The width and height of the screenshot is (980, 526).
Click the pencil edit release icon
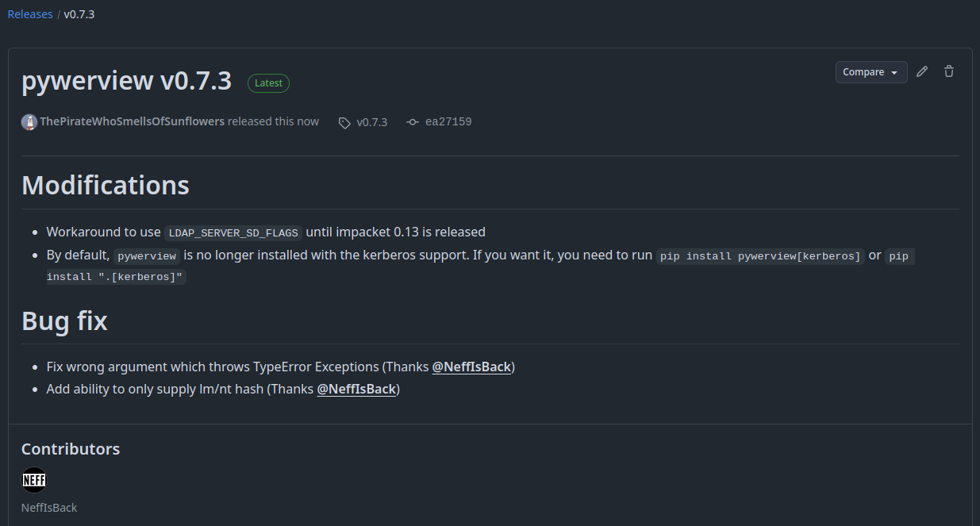tap(921, 72)
